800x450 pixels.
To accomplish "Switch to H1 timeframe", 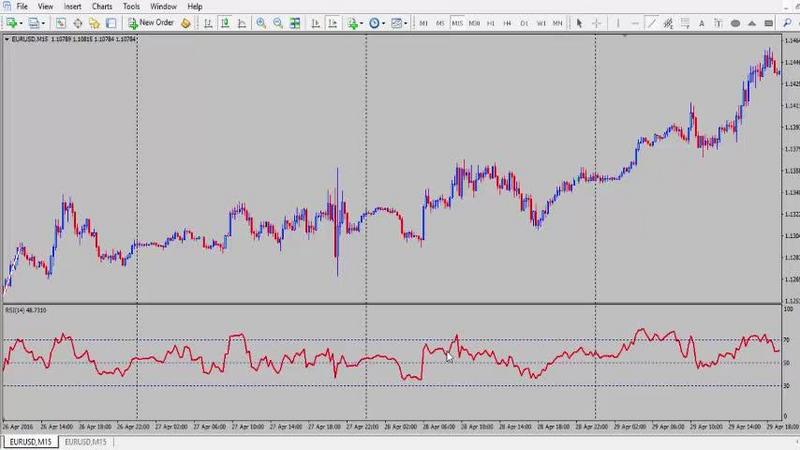I will tap(491, 23).
